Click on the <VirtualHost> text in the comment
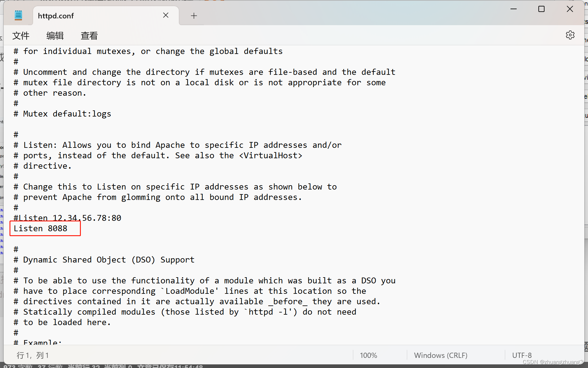The width and height of the screenshot is (588, 368). click(x=271, y=155)
